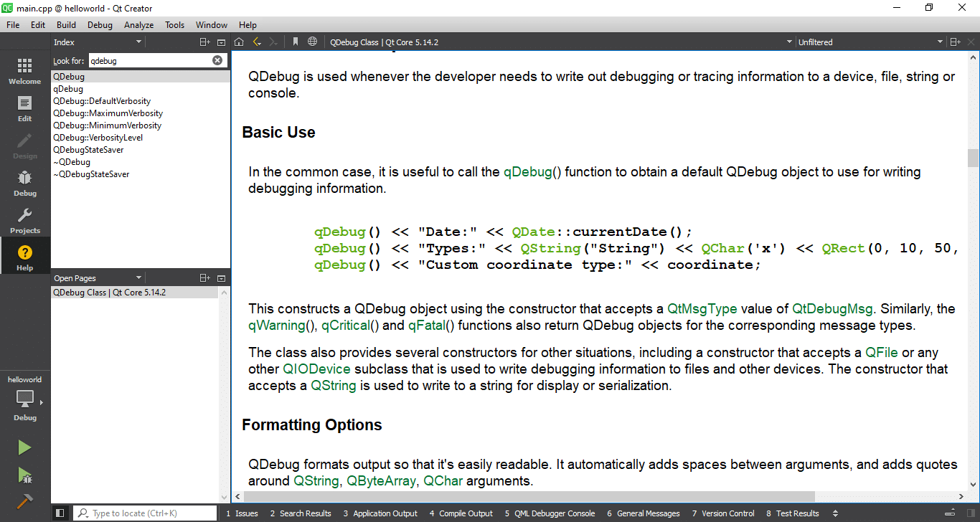Switch to Welcome mode in sidebar

point(24,72)
